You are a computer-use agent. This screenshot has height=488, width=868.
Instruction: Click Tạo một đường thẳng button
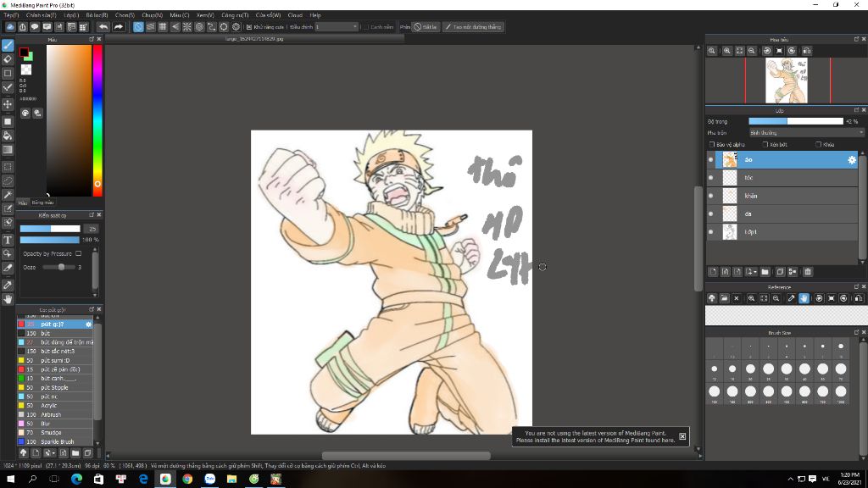[x=473, y=26]
